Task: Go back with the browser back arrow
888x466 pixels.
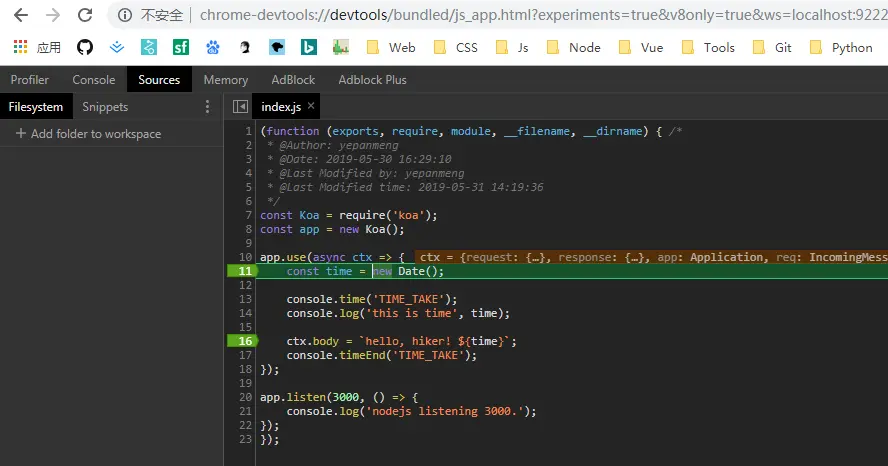Action: pos(21,15)
